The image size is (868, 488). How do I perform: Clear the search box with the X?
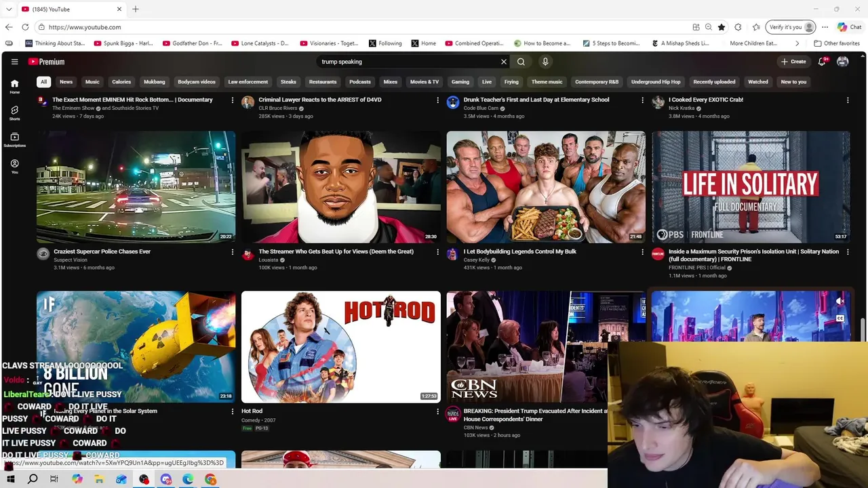(504, 62)
